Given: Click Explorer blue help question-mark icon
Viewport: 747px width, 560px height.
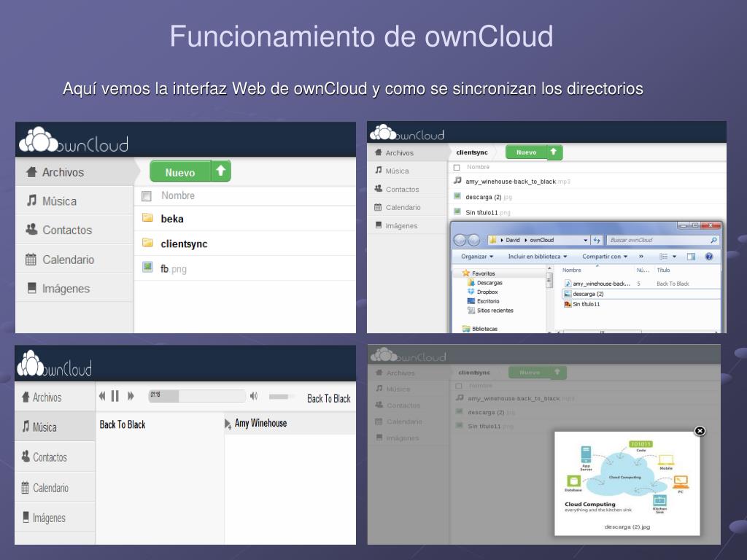Looking at the screenshot, I should tap(709, 257).
